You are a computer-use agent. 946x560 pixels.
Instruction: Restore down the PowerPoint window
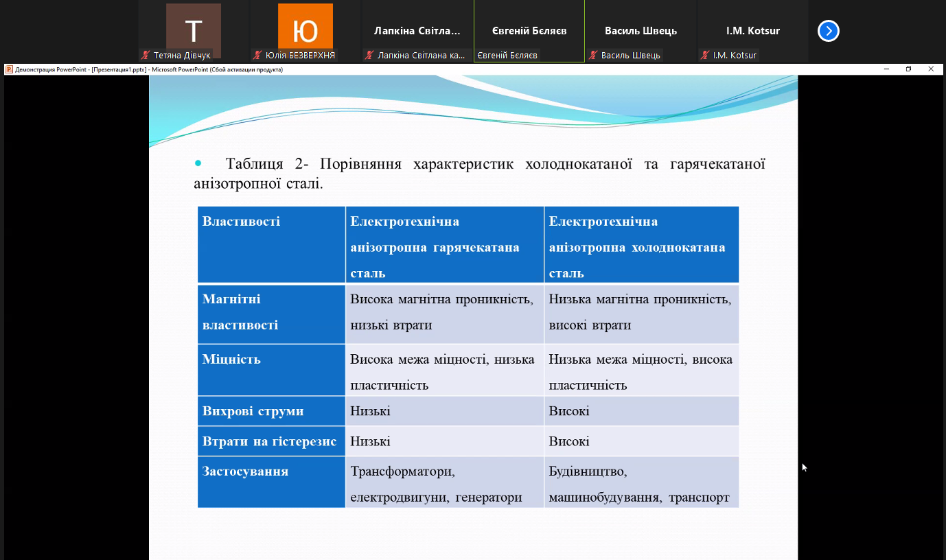[x=908, y=69]
